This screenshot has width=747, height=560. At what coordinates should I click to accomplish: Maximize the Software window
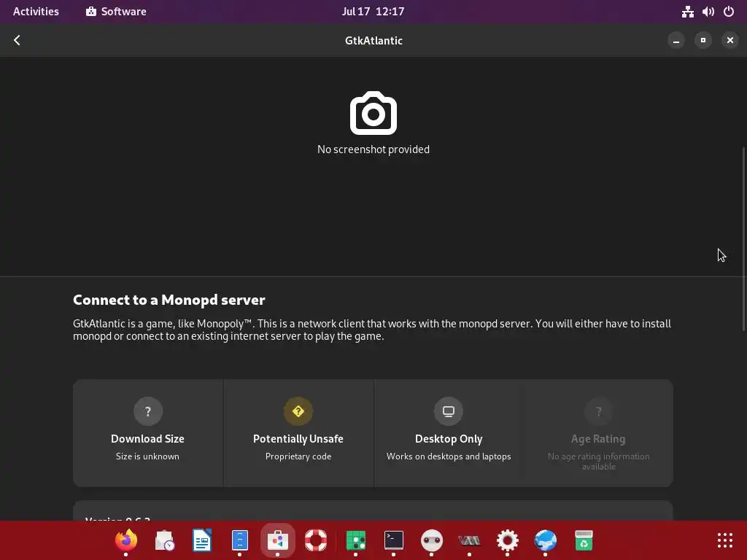[703, 40]
